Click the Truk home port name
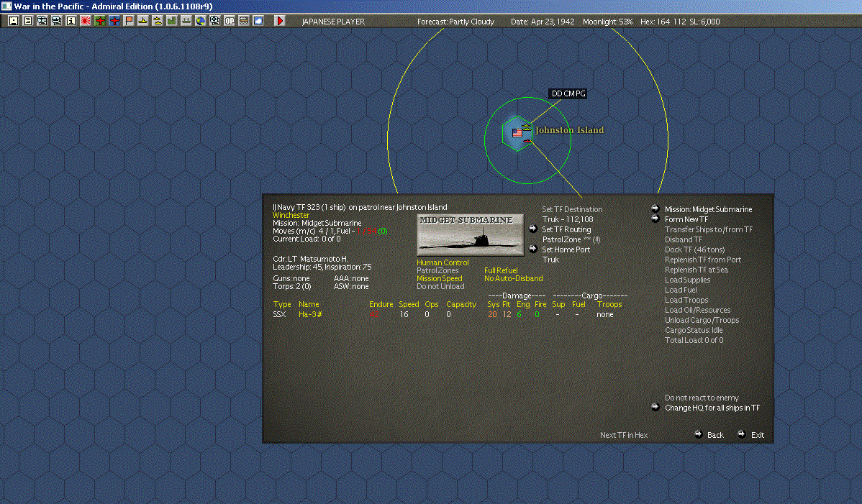 tap(550, 260)
